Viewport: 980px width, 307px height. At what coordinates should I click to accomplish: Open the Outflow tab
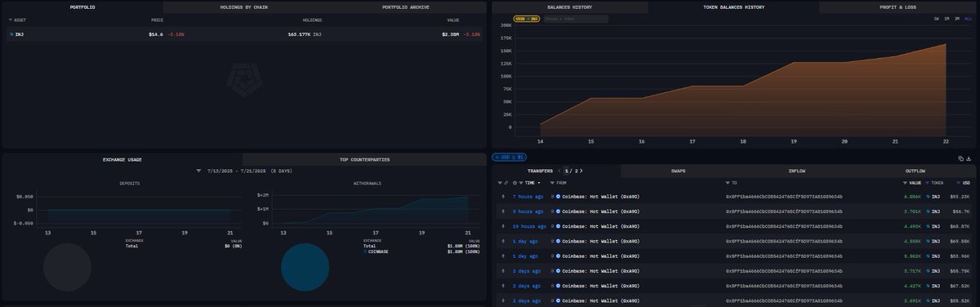915,171
